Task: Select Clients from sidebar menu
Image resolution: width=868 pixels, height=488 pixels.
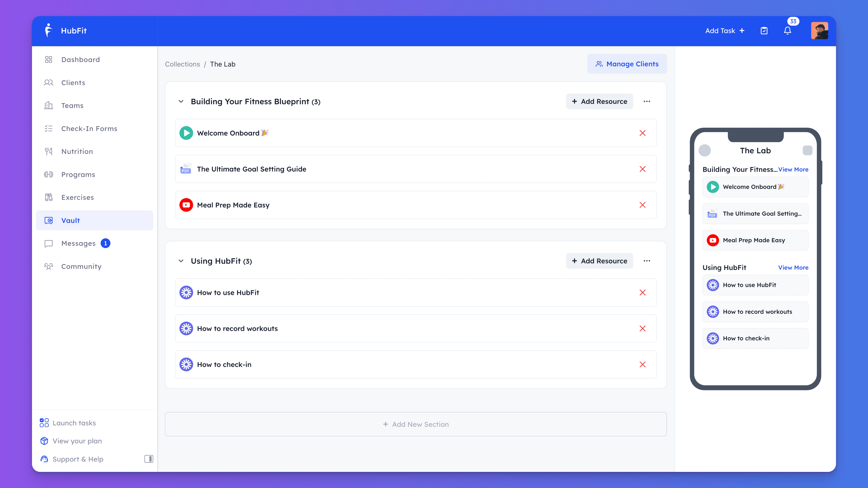Action: (73, 82)
